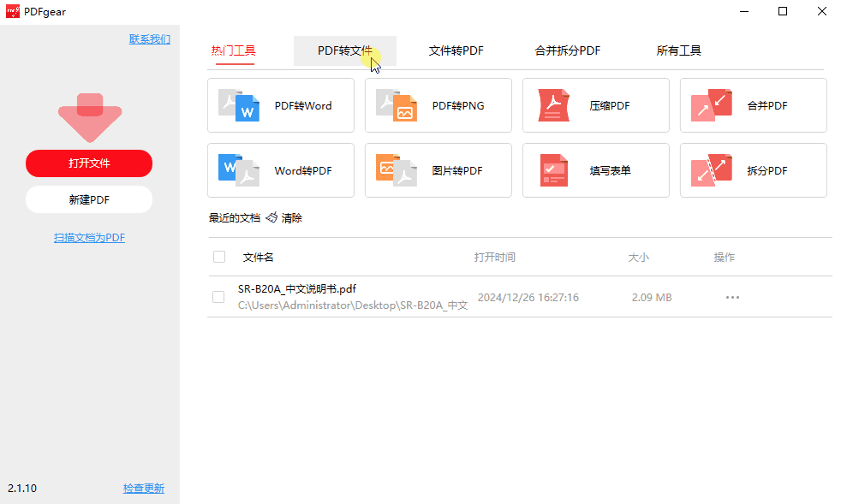Image resolution: width=841 pixels, height=504 pixels.
Task: Click the broom icon beside 清除
Action: pos(271,218)
